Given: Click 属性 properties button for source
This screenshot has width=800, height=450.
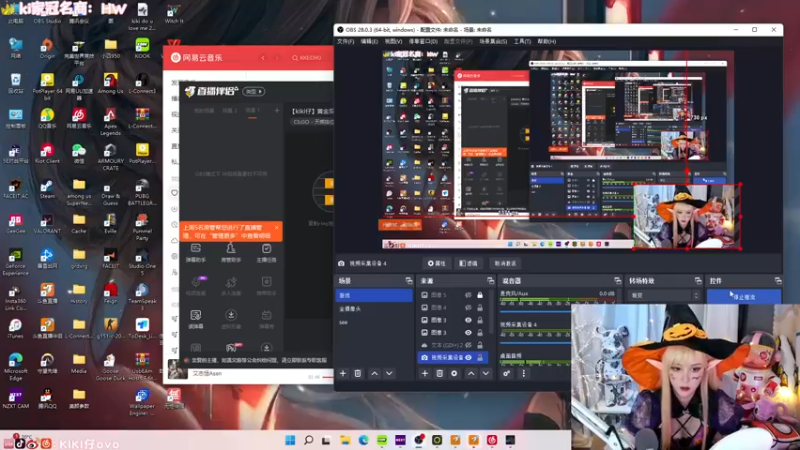Looking at the screenshot, I should (437, 263).
